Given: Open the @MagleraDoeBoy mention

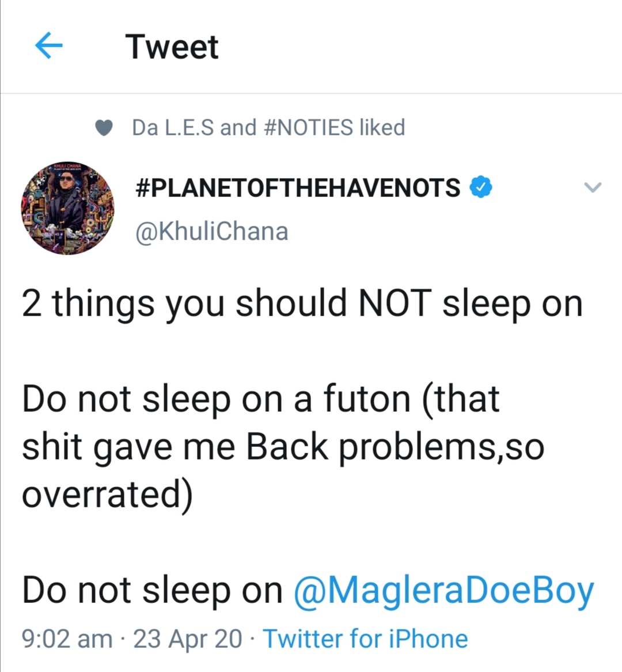Looking at the screenshot, I should tap(443, 591).
